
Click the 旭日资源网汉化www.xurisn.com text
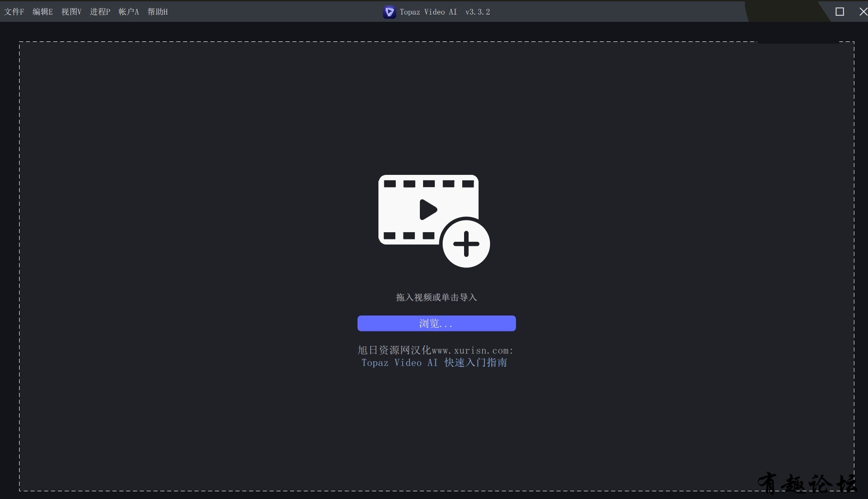(x=435, y=350)
